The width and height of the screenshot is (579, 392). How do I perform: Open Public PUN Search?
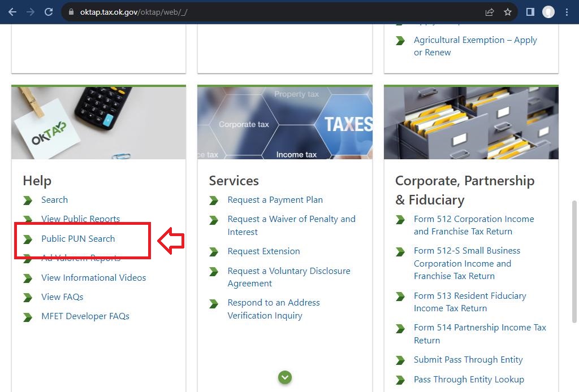click(78, 239)
